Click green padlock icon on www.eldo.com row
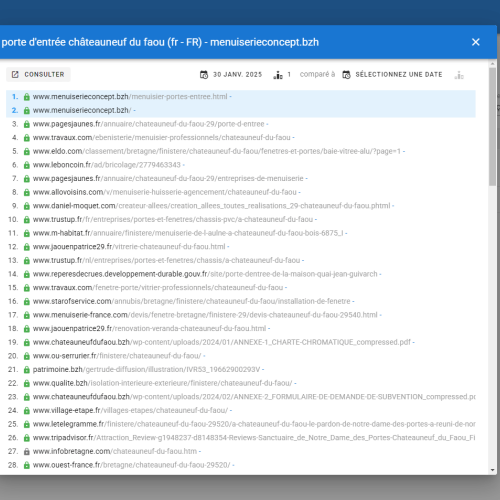This screenshot has width=500, height=500. [x=27, y=152]
